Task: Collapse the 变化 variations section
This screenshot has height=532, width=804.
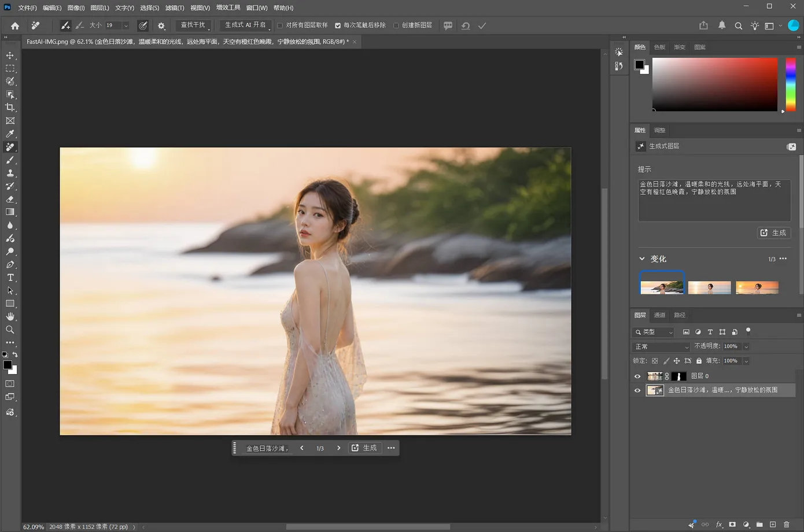Action: coord(642,259)
